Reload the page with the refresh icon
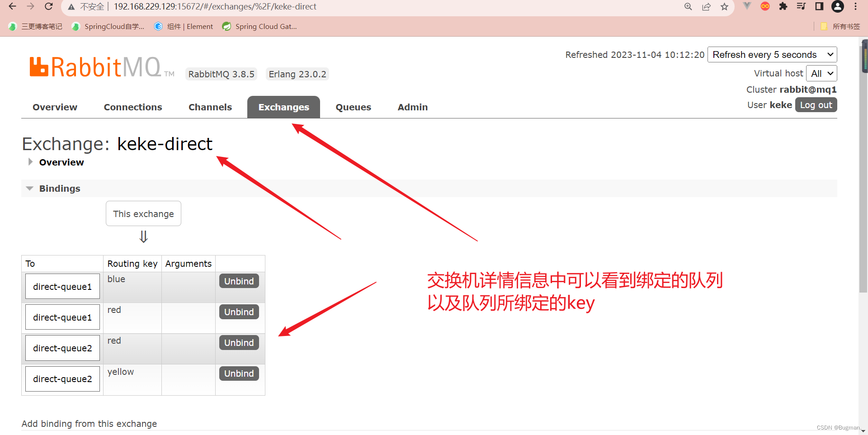The image size is (868, 435). tap(48, 6)
